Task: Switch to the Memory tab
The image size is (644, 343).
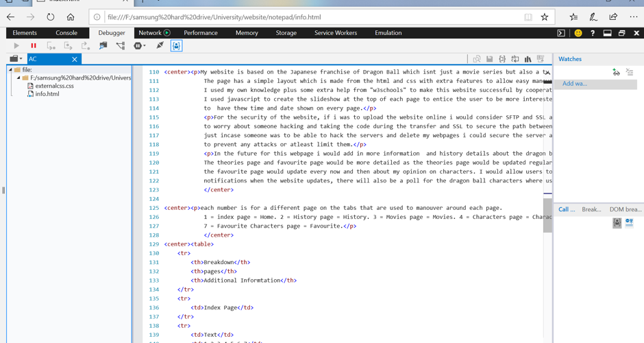Action: tap(247, 33)
